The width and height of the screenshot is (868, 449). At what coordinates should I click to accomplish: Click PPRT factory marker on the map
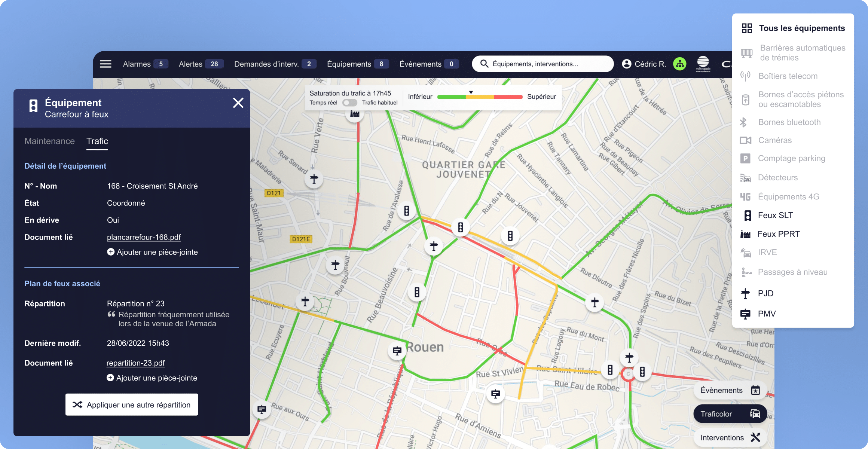(x=355, y=114)
